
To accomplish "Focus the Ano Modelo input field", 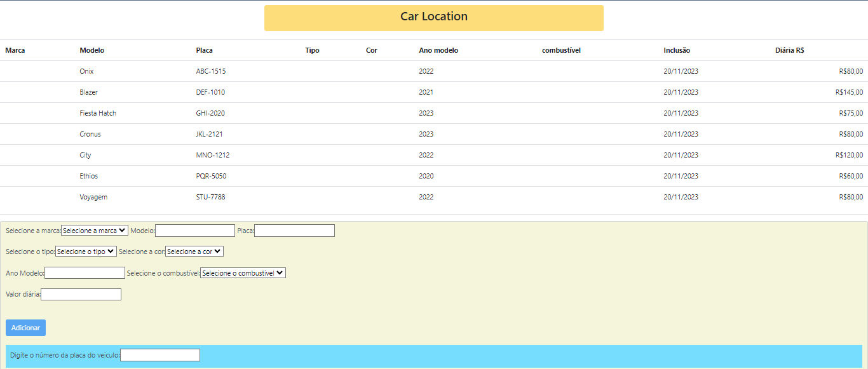I will pos(85,273).
